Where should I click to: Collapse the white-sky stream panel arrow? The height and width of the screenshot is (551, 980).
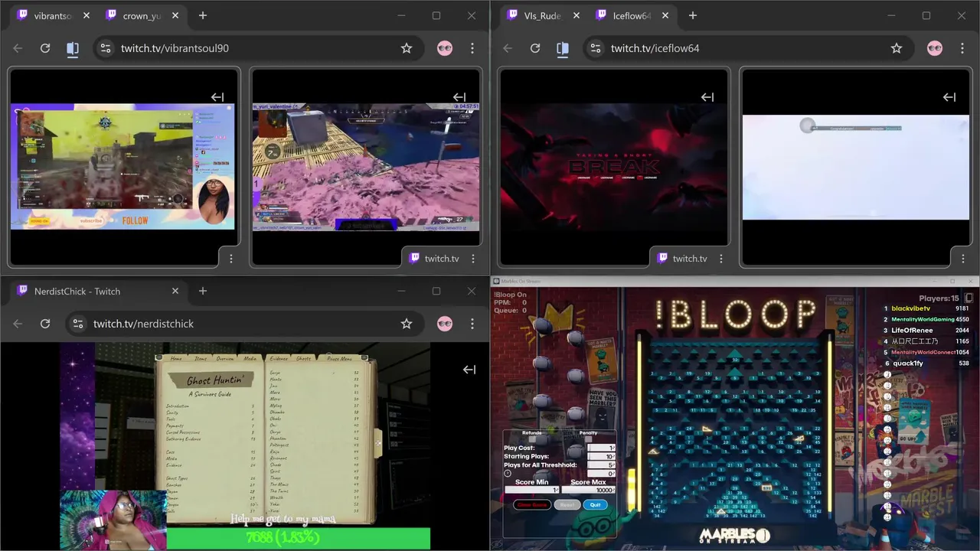click(949, 97)
